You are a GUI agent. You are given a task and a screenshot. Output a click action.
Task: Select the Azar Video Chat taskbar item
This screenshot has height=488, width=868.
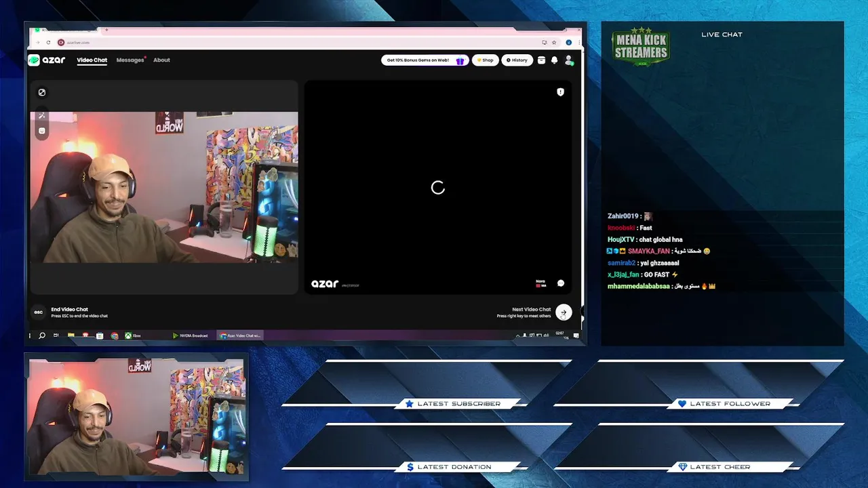[239, 335]
